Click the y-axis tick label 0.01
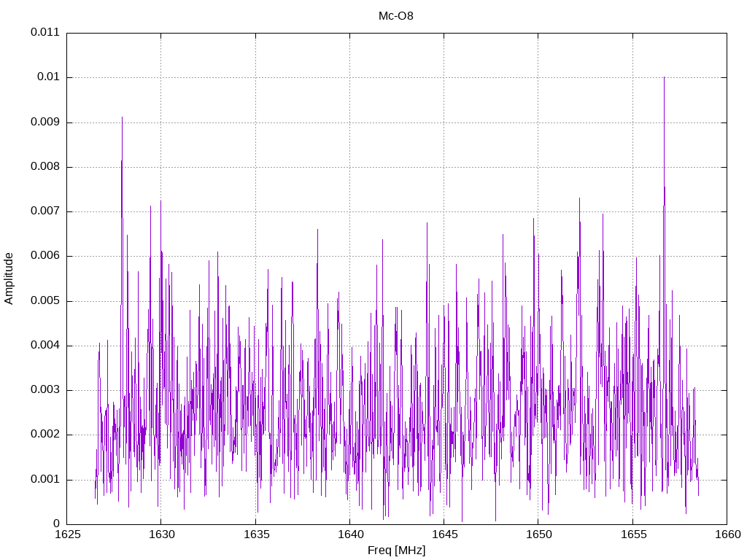747x560 pixels. [x=49, y=77]
